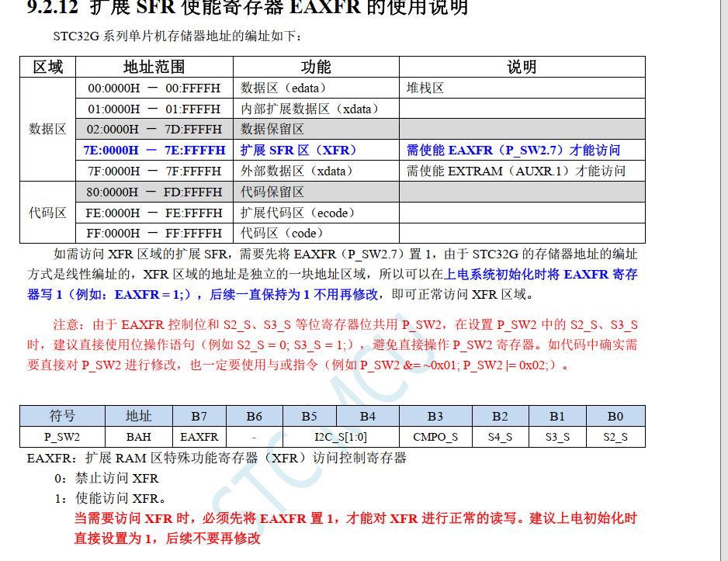Viewport: 728px width, 561px height.
Task: Click blue text '上电系统初始化时将 EAXFR 寄存'
Action: [x=541, y=274]
